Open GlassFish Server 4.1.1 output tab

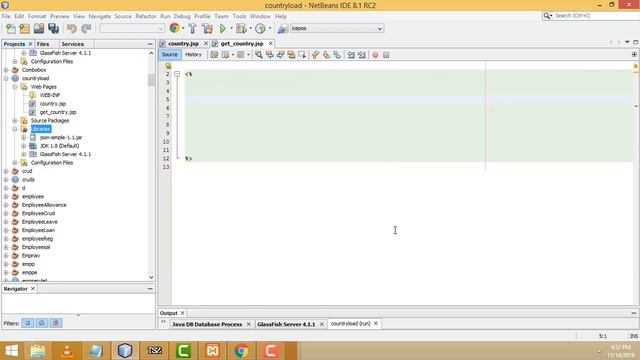pos(286,324)
